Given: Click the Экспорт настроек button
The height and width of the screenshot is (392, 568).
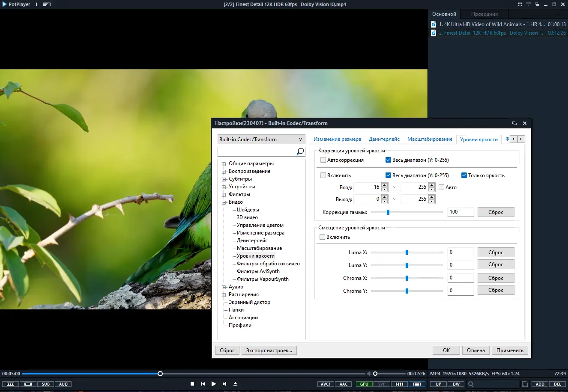Looking at the screenshot, I should pos(269,350).
